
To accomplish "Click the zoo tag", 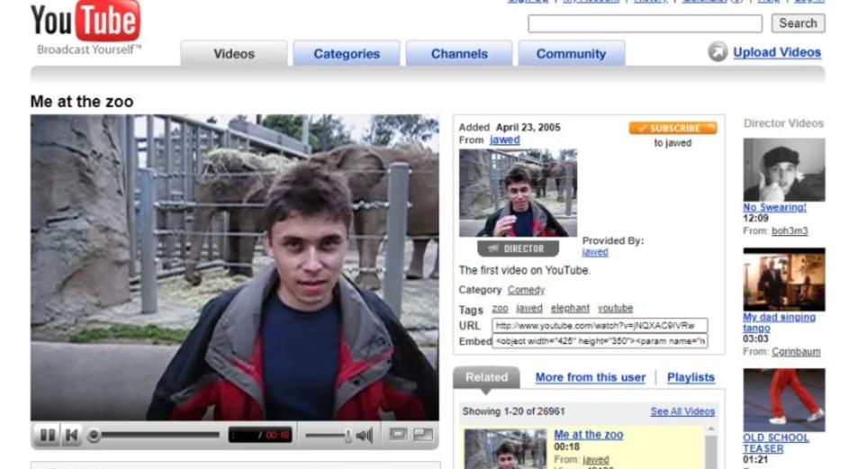I will pyautogui.click(x=500, y=309).
